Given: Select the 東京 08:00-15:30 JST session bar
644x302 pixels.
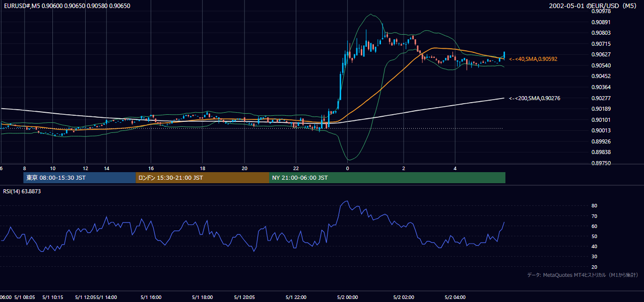Looking at the screenshot, I should point(80,178).
